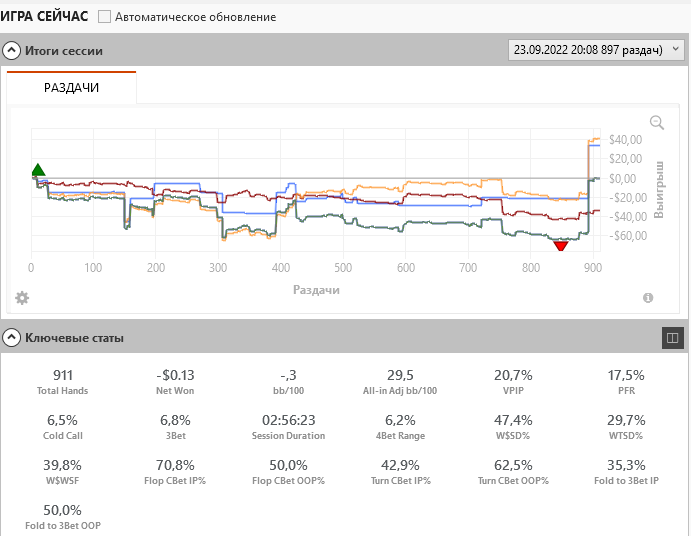
Task: Enable the Автоматическое обновление checkbox
Action: pyautogui.click(x=105, y=17)
